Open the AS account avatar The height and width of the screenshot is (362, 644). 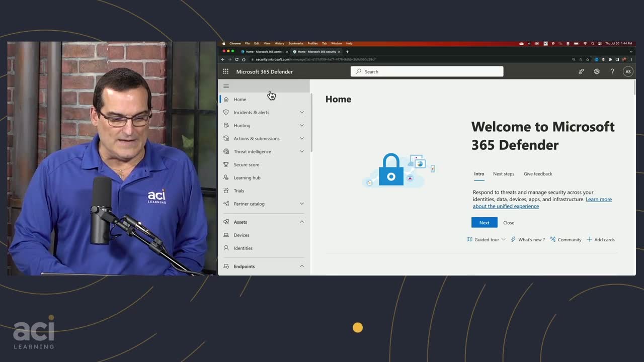pos(628,71)
